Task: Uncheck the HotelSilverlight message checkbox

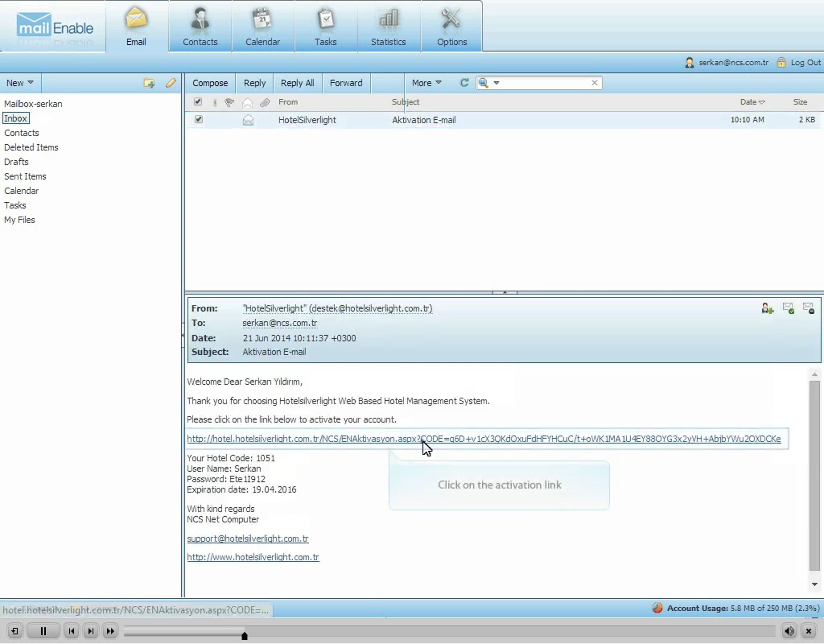Action: coord(198,119)
